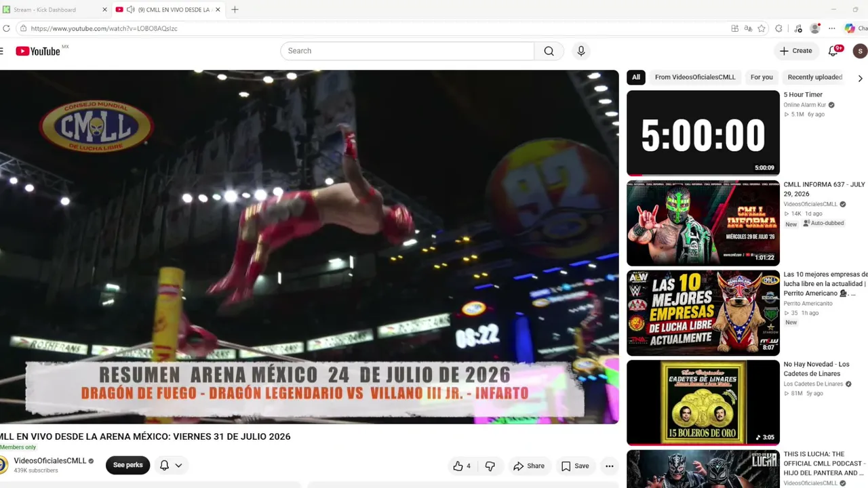Click the video title 'EN VIVO DESDE LA ARENA MÉXICO'
Screen dimensions: 868x488
pyautogui.click(x=145, y=436)
